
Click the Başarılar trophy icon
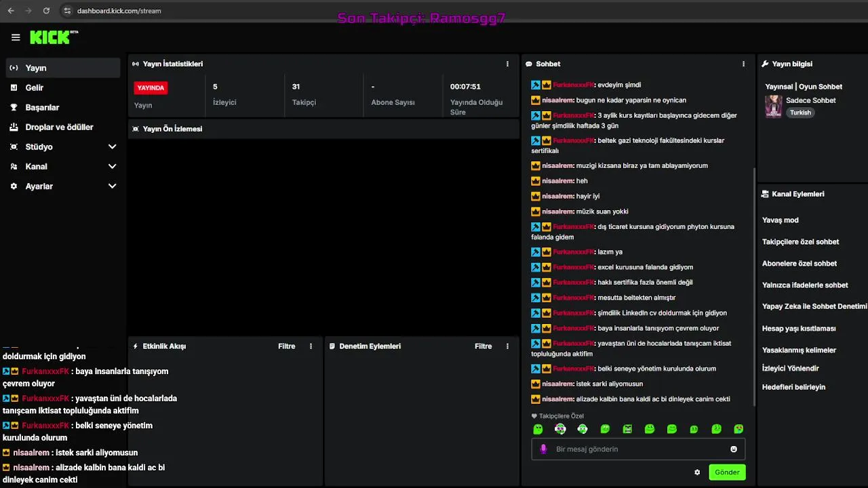pyautogui.click(x=14, y=107)
